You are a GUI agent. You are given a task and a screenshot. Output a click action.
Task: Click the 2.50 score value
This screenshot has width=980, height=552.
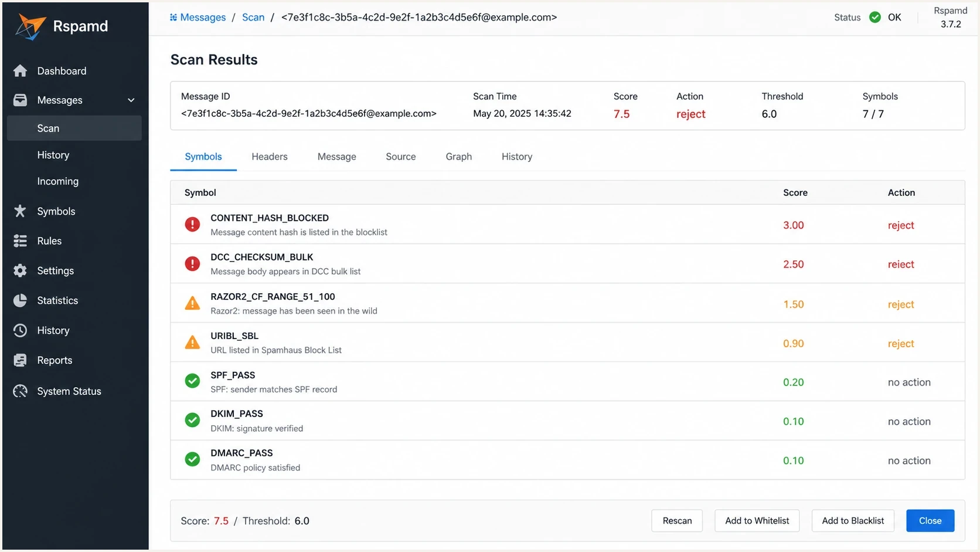794,265
